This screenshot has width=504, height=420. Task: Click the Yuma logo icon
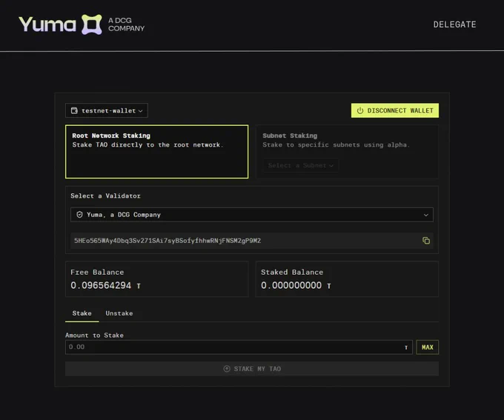92,24
